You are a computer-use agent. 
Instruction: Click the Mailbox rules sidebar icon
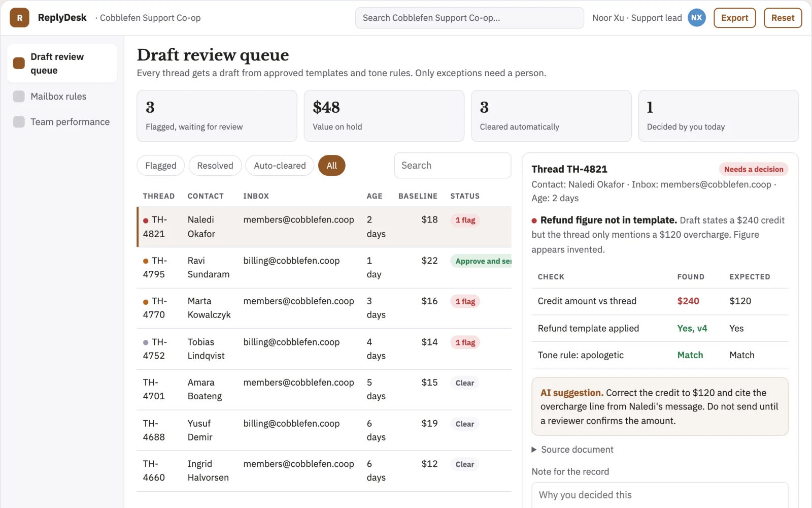[19, 97]
